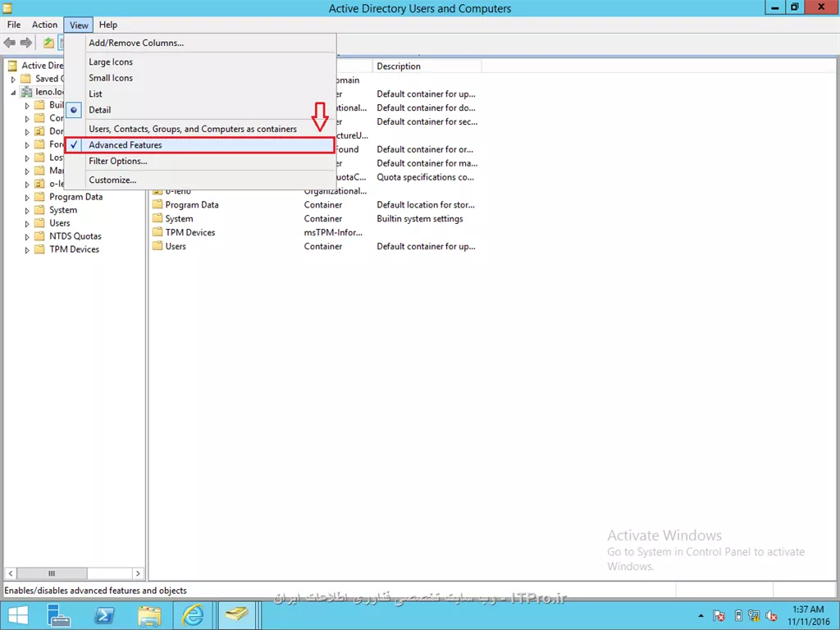Viewport: 840px width, 630px height.
Task: Click the tree pane scroll right arrow
Action: [x=138, y=573]
